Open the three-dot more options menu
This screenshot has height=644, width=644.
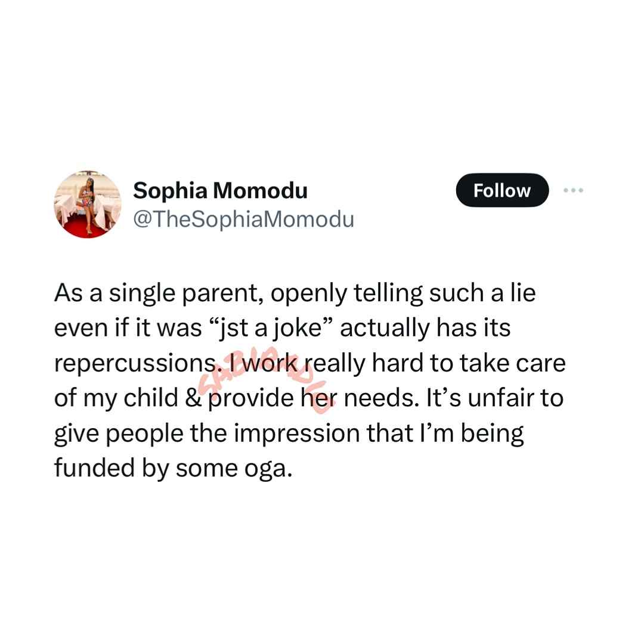tap(574, 190)
